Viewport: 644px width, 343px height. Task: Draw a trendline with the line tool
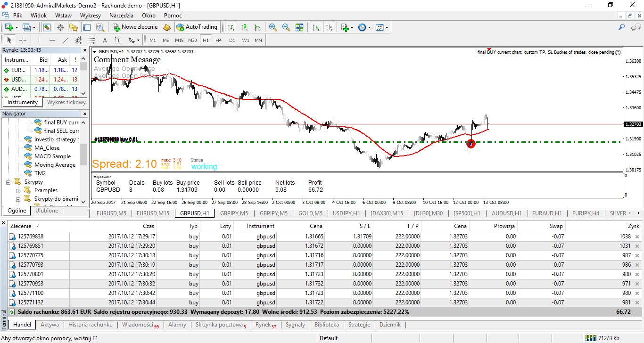coord(66,40)
